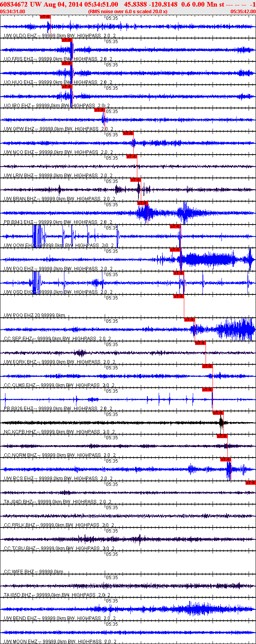This screenshot has width=256, height=644.
Task: Click the red pick flag on the J04D trace
Action: 251,482
